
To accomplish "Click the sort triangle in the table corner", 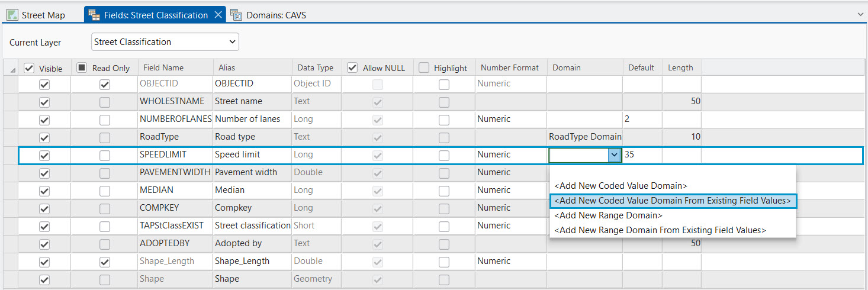I will tap(13, 70).
